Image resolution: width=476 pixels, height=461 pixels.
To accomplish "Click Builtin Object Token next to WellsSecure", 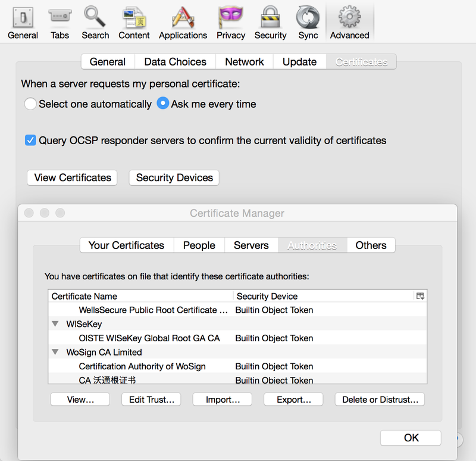I will coord(274,310).
